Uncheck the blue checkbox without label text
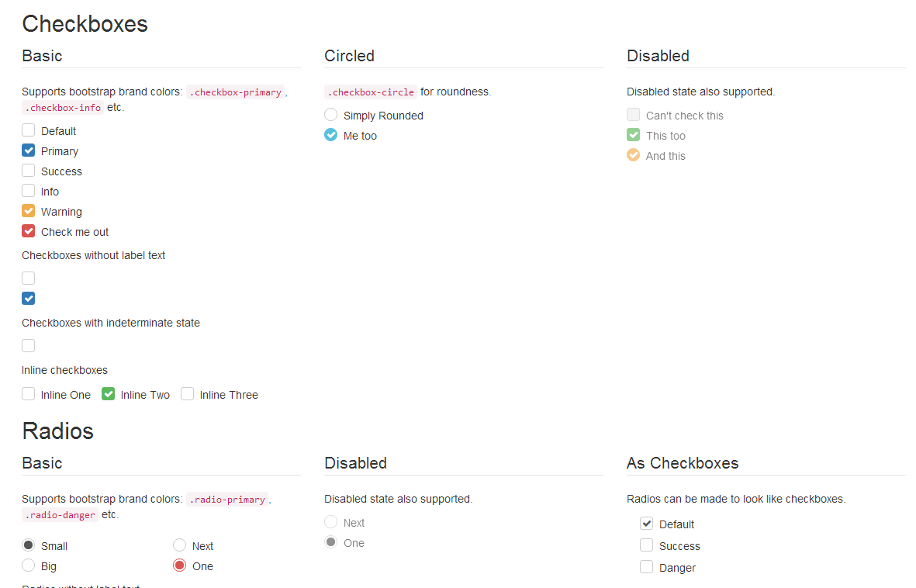The height and width of the screenshot is (588, 916). [28, 299]
